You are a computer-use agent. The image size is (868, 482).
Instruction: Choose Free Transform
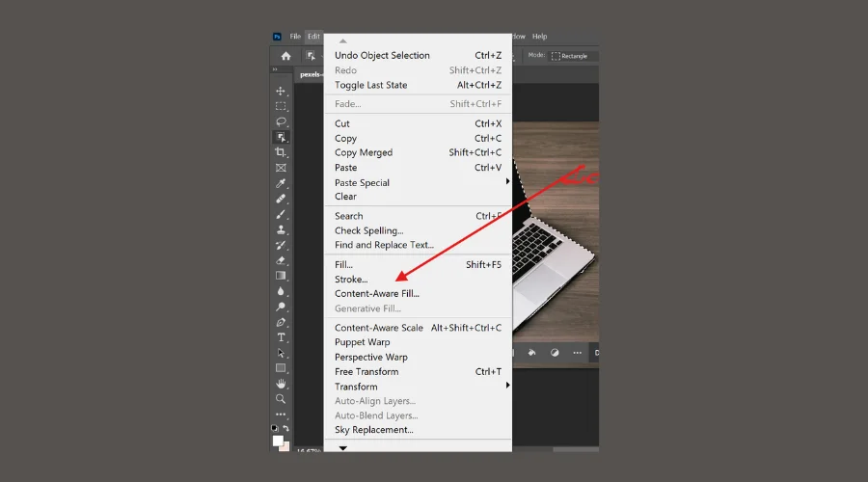click(418, 372)
